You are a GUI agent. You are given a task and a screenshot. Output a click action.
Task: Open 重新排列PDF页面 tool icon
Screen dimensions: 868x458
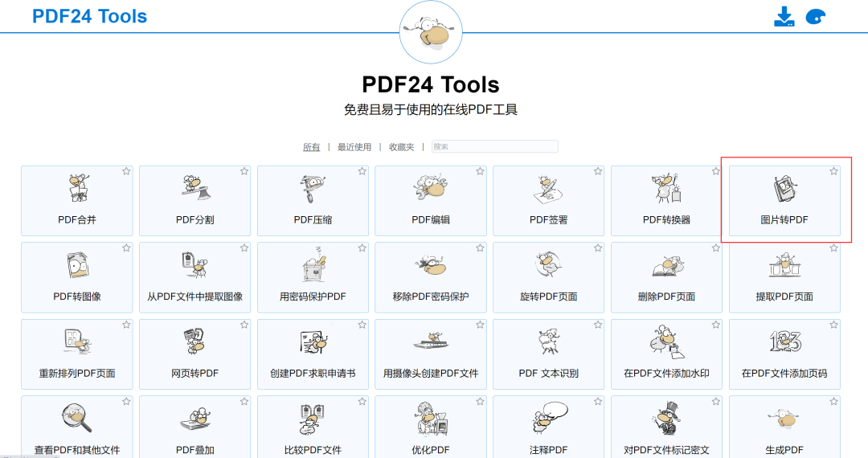tap(77, 341)
